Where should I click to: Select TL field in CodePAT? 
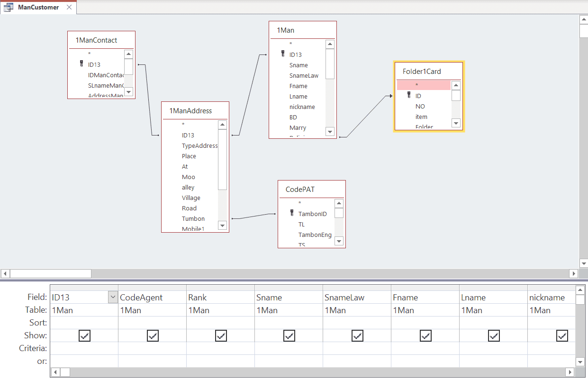pyautogui.click(x=301, y=224)
